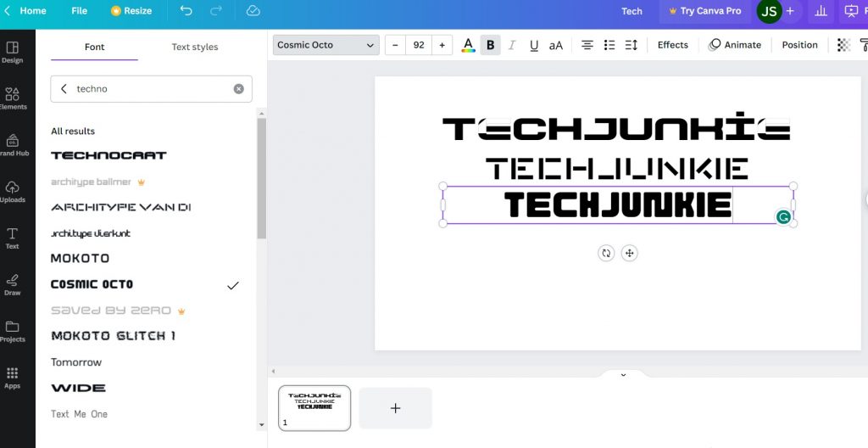Open the Elements sidebar panel
Screen dimensions: 868x448
13,98
